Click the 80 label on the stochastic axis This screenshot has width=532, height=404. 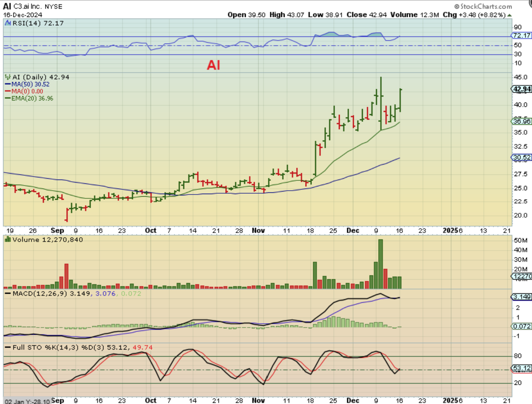tap(517, 356)
